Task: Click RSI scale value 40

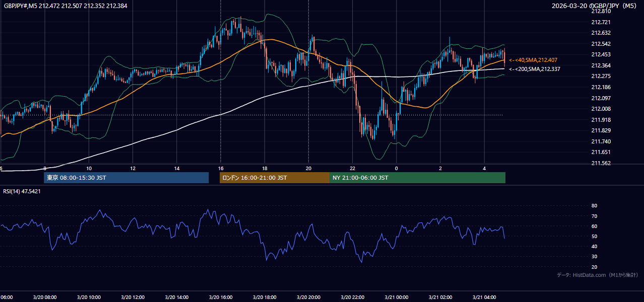Action: click(x=595, y=246)
